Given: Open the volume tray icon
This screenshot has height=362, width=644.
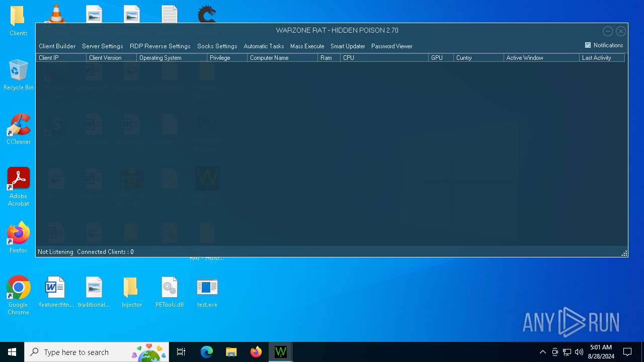Looking at the screenshot, I should coord(579,352).
